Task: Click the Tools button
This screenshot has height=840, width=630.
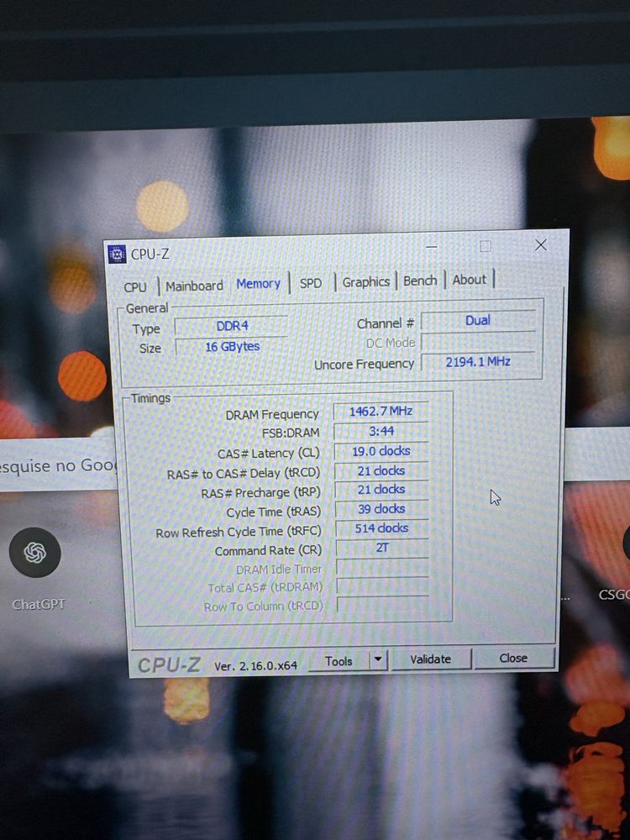Action: click(x=339, y=661)
